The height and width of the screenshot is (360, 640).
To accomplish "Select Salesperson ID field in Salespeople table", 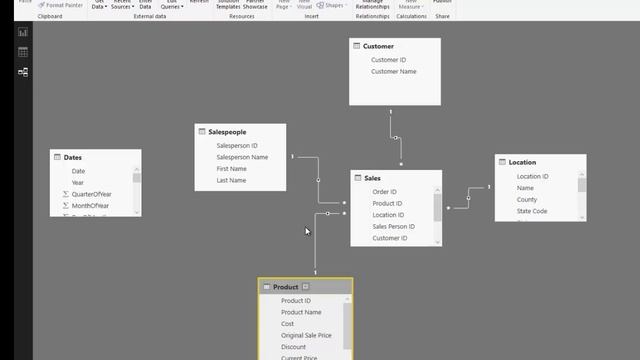I will 237,145.
